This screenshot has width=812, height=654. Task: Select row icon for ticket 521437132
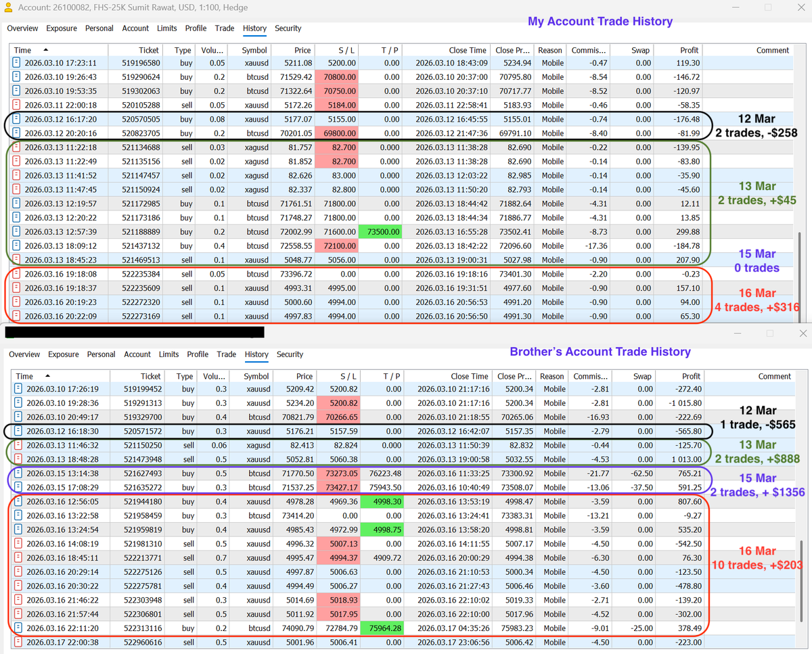pos(17,246)
